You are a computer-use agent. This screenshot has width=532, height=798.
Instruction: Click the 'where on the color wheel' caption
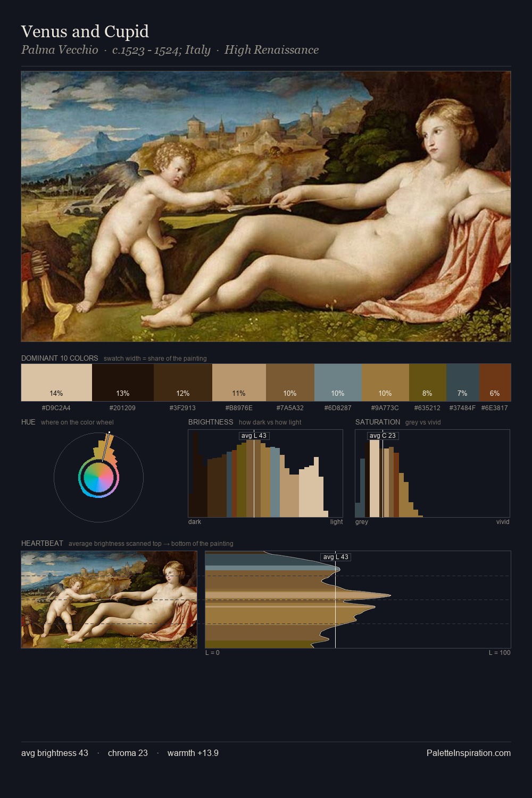[77, 422]
